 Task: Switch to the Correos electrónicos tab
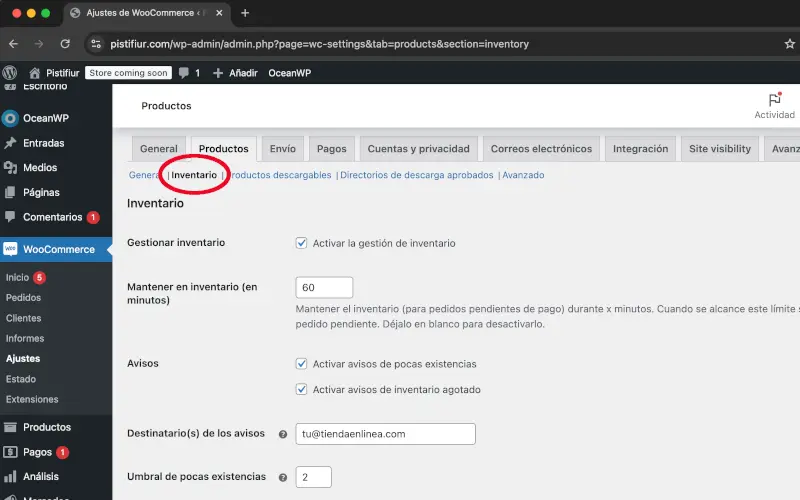pos(540,149)
